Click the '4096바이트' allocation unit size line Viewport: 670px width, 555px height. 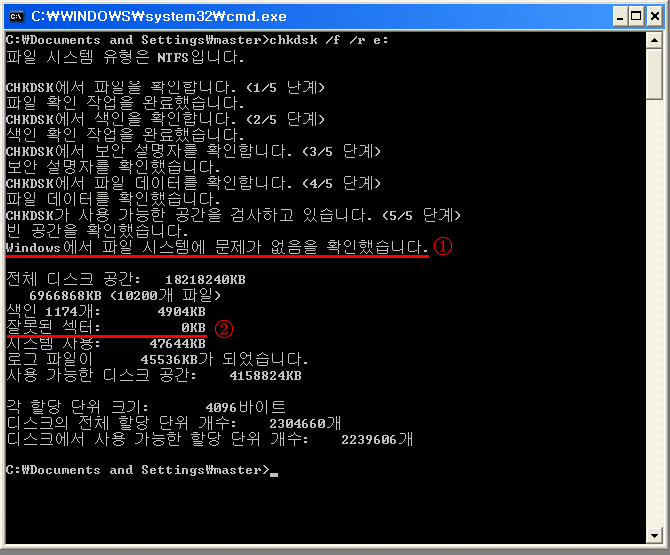[x=146, y=407]
